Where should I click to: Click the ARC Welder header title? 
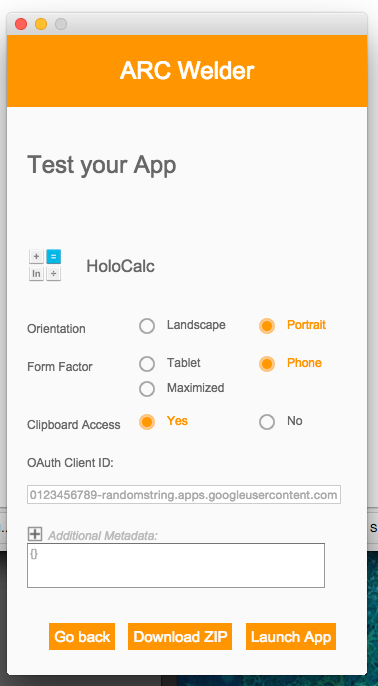(x=187, y=70)
